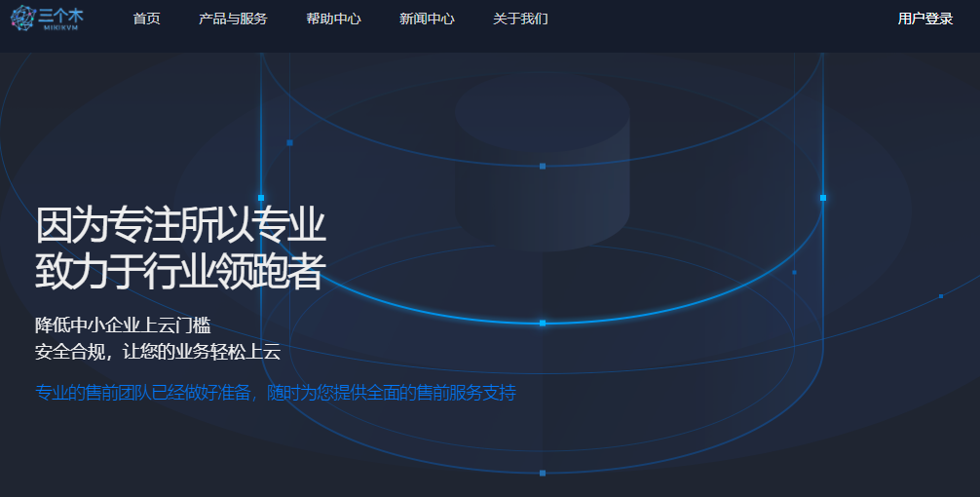Select 关于我们 in the top menu
Viewport: 980px width, 497px height.
click(x=520, y=19)
